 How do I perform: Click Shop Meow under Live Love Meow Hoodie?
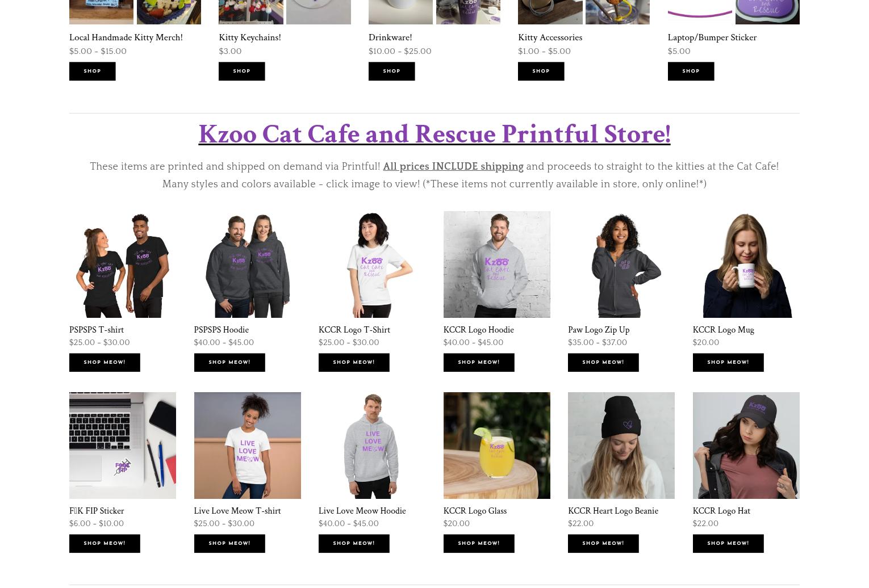[354, 543]
